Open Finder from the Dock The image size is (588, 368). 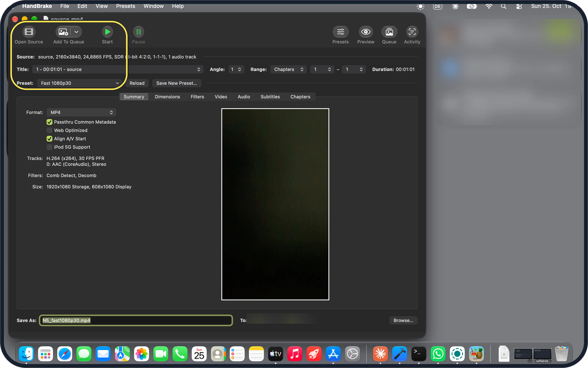coord(26,353)
